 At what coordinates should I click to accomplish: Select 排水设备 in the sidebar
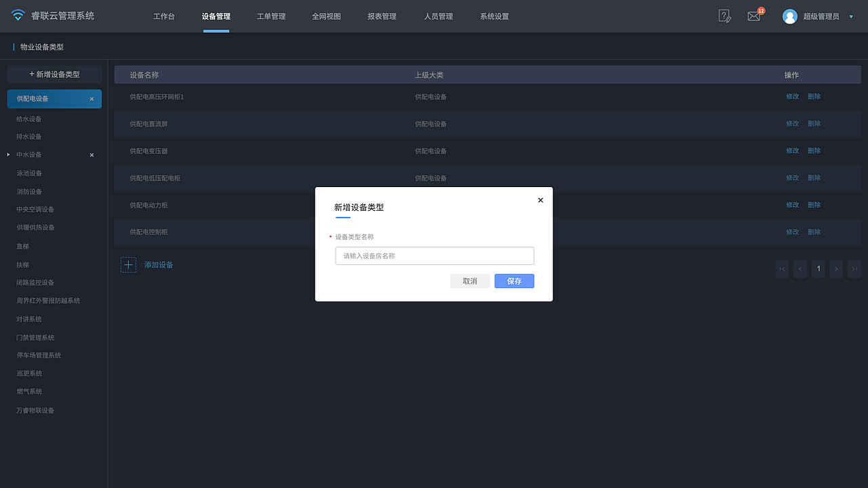[29, 137]
